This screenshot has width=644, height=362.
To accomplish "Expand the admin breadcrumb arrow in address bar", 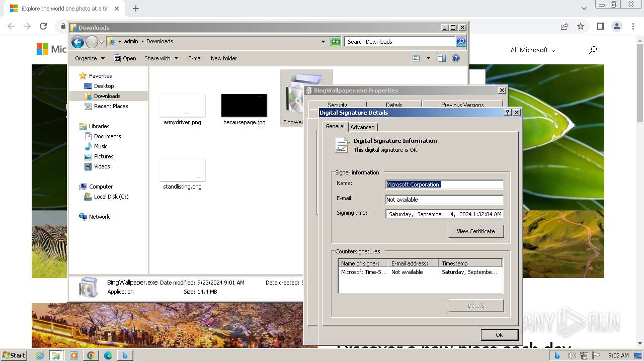I will tap(142, 42).
